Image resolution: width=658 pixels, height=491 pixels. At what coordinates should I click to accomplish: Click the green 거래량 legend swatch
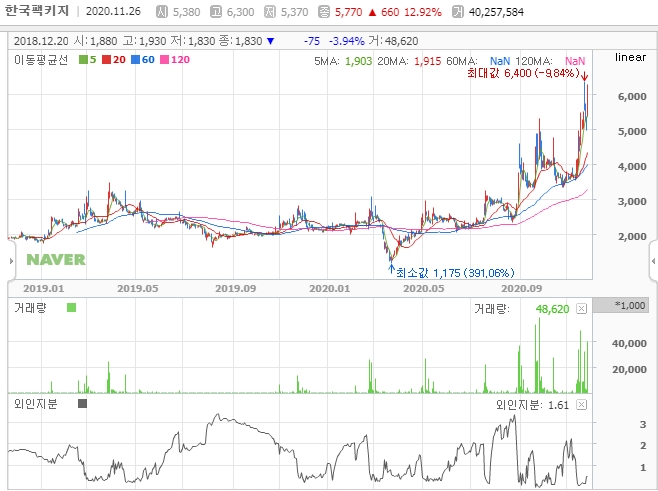pyautogui.click(x=71, y=308)
